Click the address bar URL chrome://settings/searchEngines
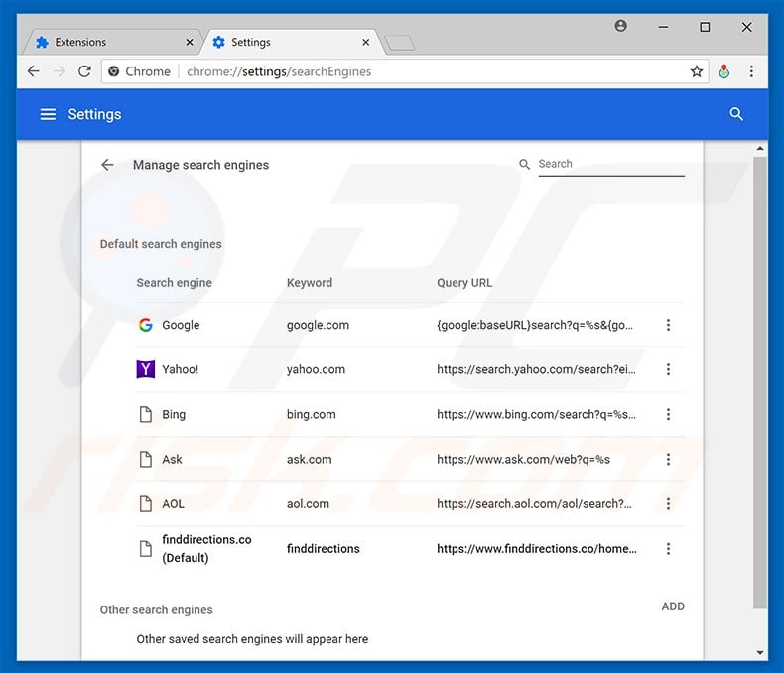The image size is (784, 673). tap(279, 71)
